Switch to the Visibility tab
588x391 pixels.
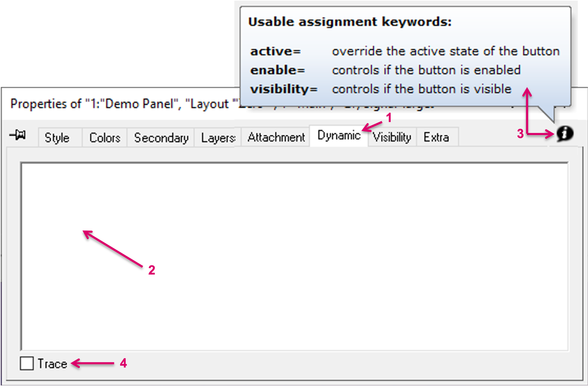(392, 137)
